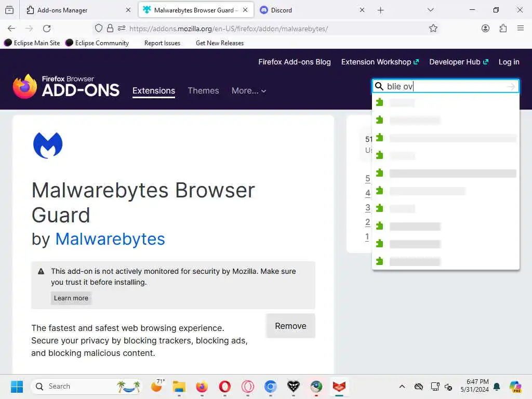532x399 pixels.
Task: Open Report Issues bookmark
Action: click(x=162, y=43)
